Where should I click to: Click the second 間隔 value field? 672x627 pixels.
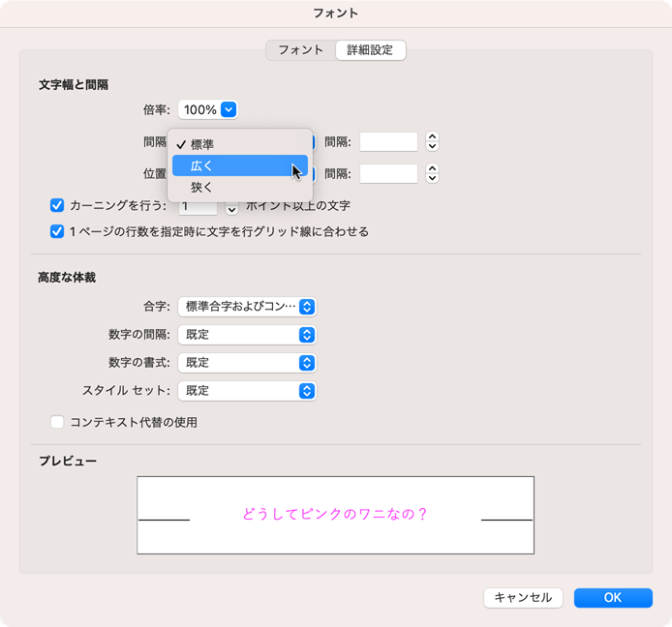(388, 174)
